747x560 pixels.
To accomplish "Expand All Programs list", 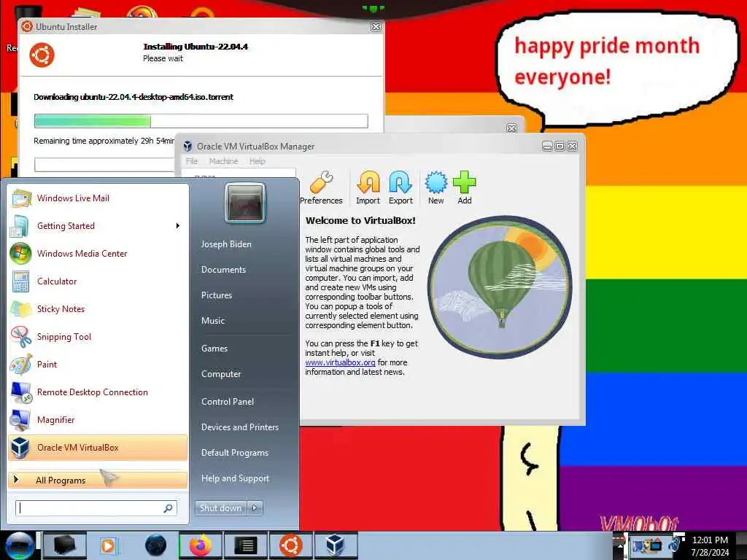I will pos(98,480).
